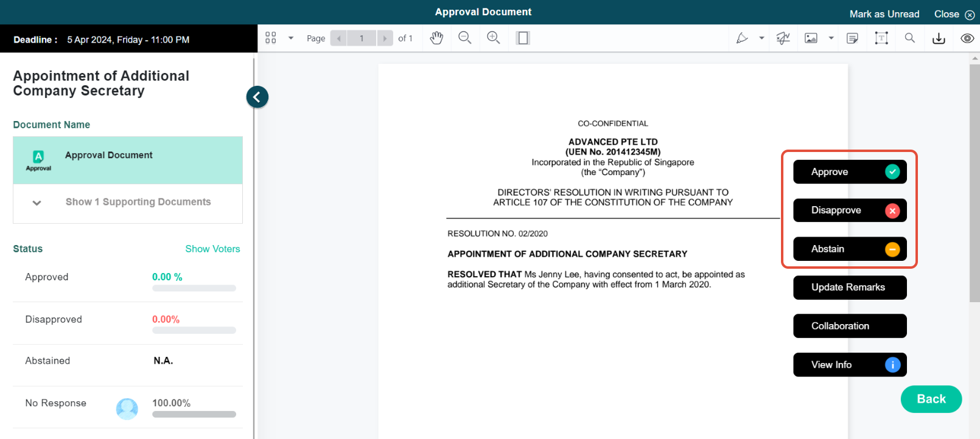This screenshot has width=980, height=439.
Task: Select the pen annotation tool
Action: (742, 38)
